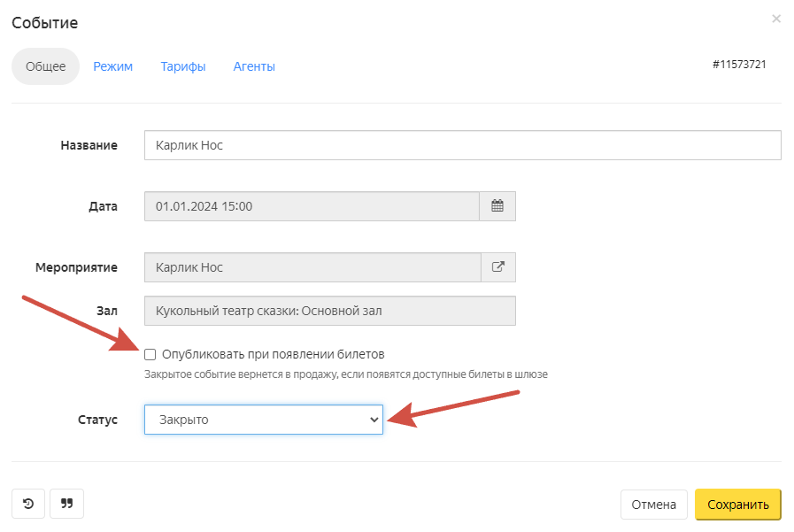The image size is (794, 532).
Task: Click the Мероприятие field with Карлик Нос
Action: tap(312, 267)
